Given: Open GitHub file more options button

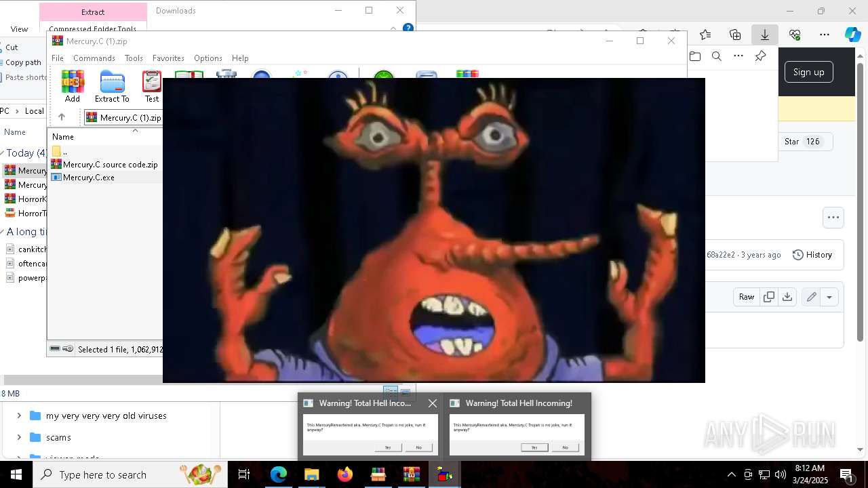Looking at the screenshot, I should point(833,218).
